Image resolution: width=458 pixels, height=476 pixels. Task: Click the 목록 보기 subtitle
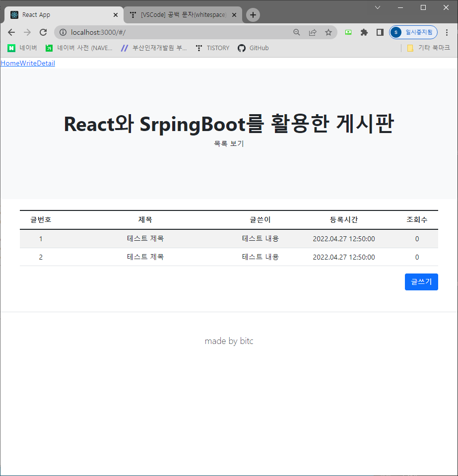click(229, 143)
